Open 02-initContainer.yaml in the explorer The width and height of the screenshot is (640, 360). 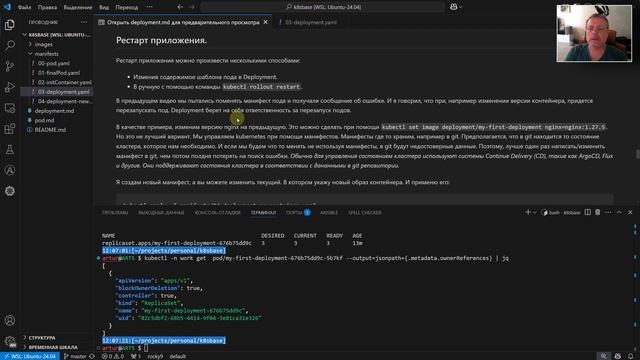[x=64, y=82]
